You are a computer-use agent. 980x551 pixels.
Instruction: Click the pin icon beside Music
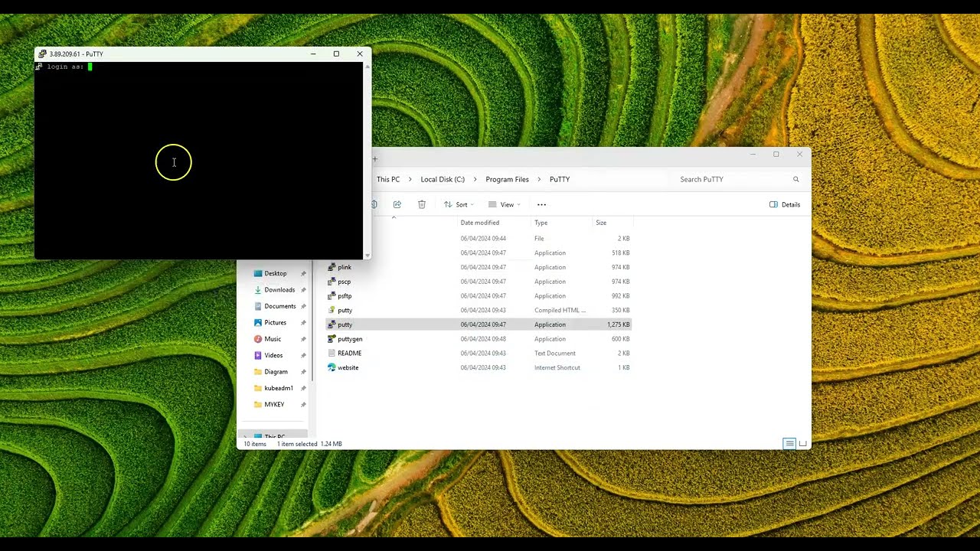pyautogui.click(x=303, y=339)
